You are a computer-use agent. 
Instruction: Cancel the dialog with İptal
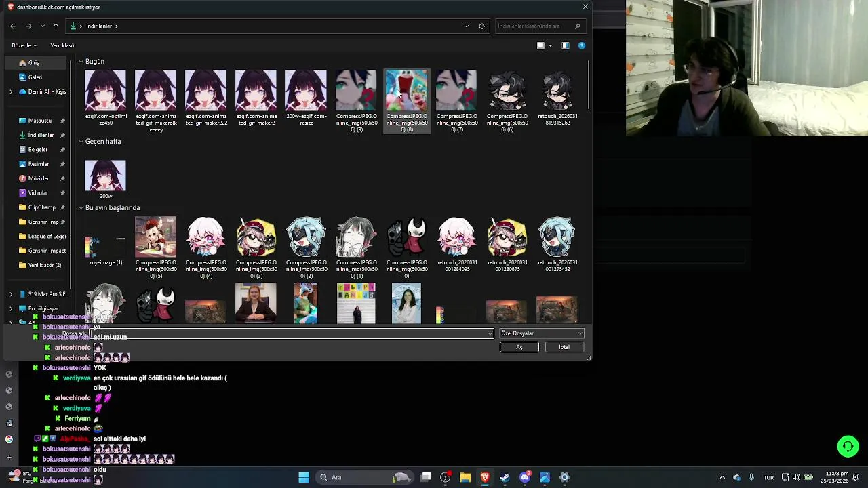pyautogui.click(x=564, y=347)
